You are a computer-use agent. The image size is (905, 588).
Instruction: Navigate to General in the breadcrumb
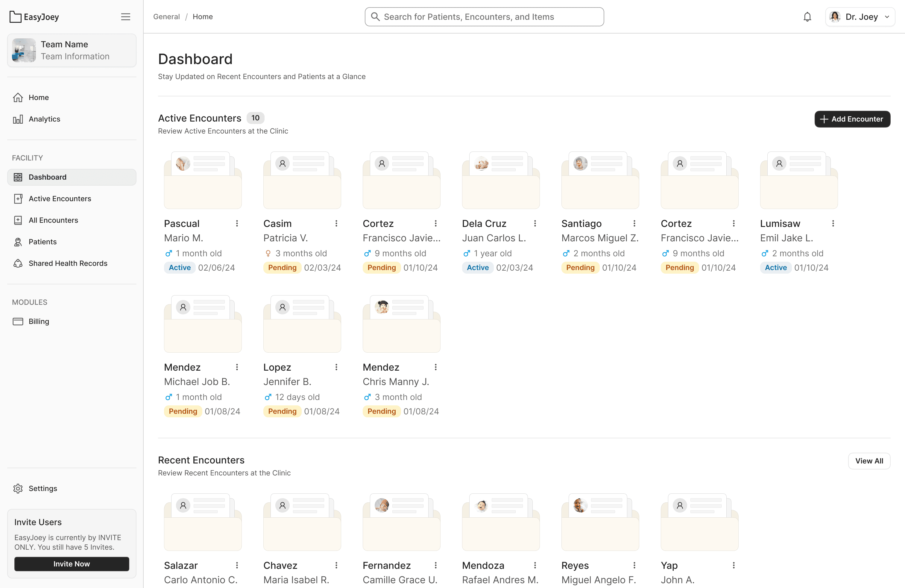coord(166,17)
